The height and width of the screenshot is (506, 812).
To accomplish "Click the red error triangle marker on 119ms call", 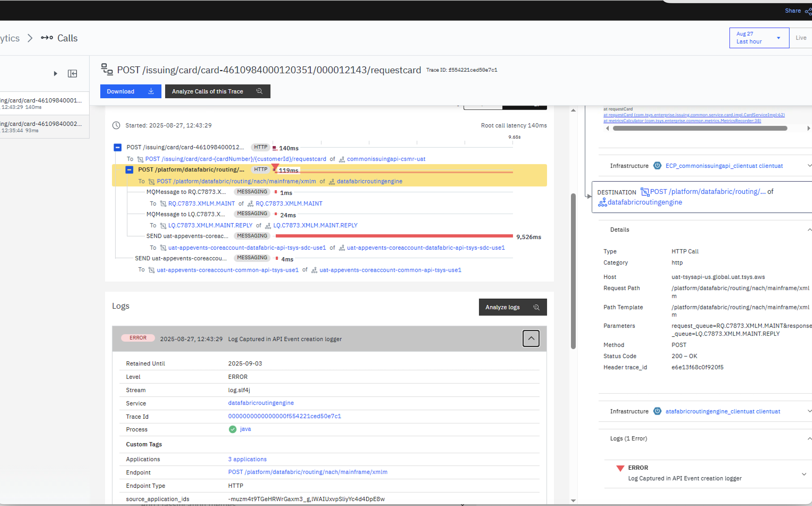I will click(275, 167).
